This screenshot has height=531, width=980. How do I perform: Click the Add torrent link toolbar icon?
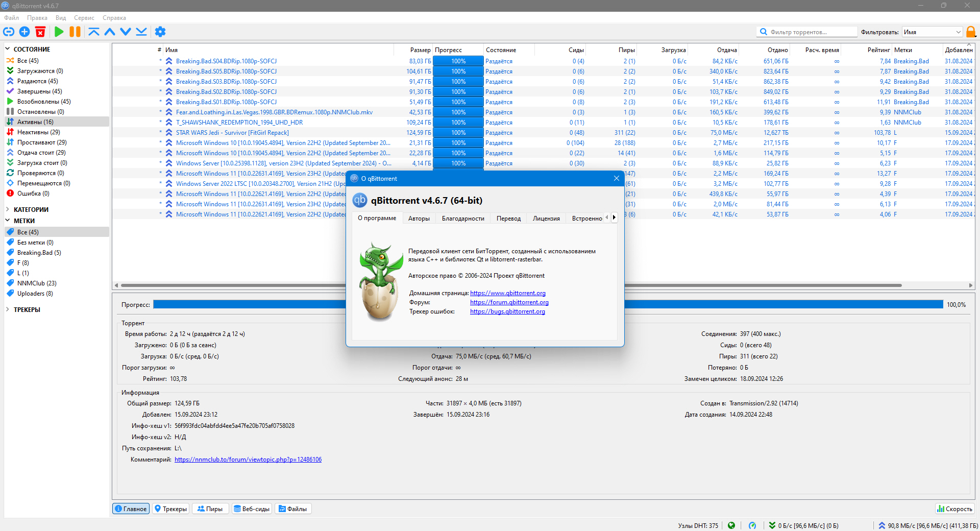click(x=9, y=32)
